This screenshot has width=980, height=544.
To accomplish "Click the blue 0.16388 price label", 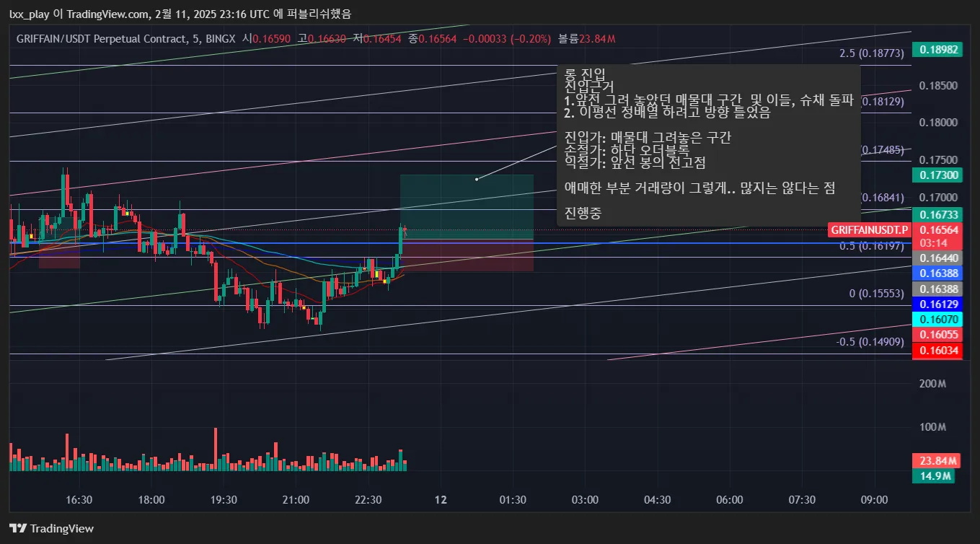I will 938,273.
